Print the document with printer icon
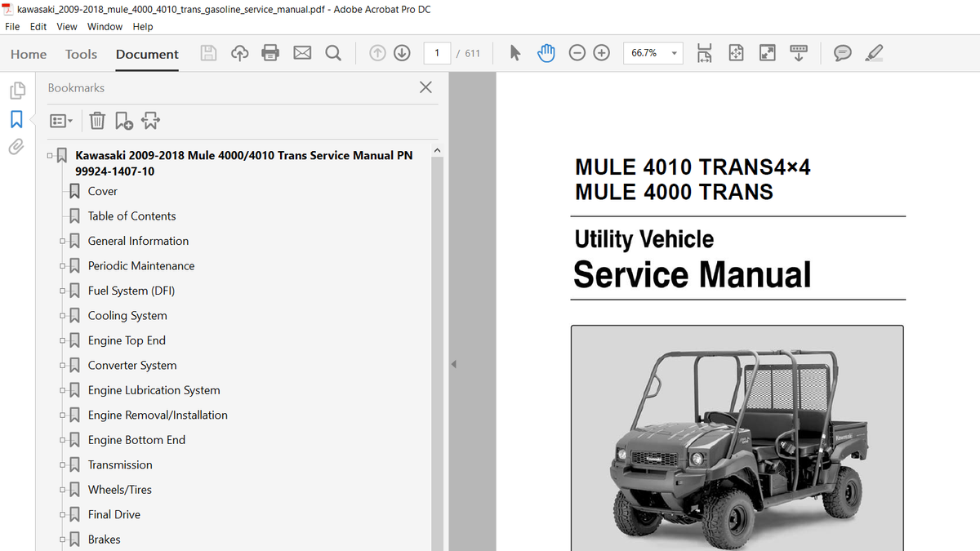The image size is (980, 551). pyautogui.click(x=270, y=53)
